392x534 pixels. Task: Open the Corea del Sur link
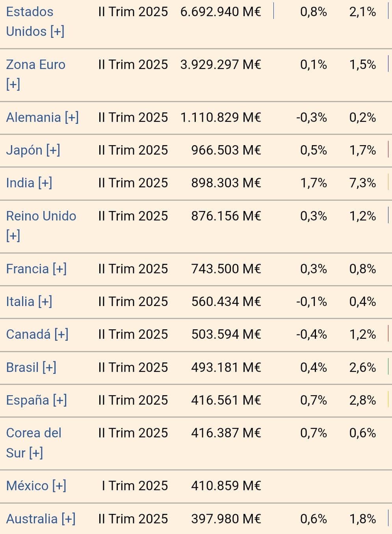coord(33,433)
